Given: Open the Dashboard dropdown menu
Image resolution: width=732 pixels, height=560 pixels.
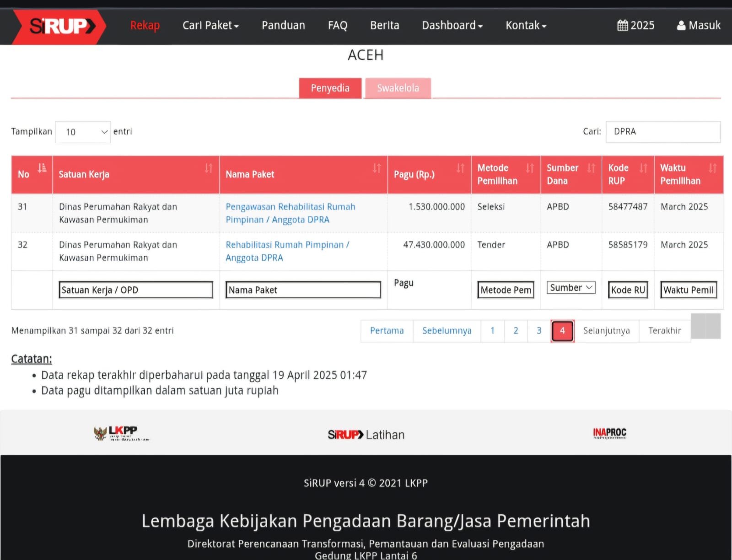Looking at the screenshot, I should click(x=452, y=26).
